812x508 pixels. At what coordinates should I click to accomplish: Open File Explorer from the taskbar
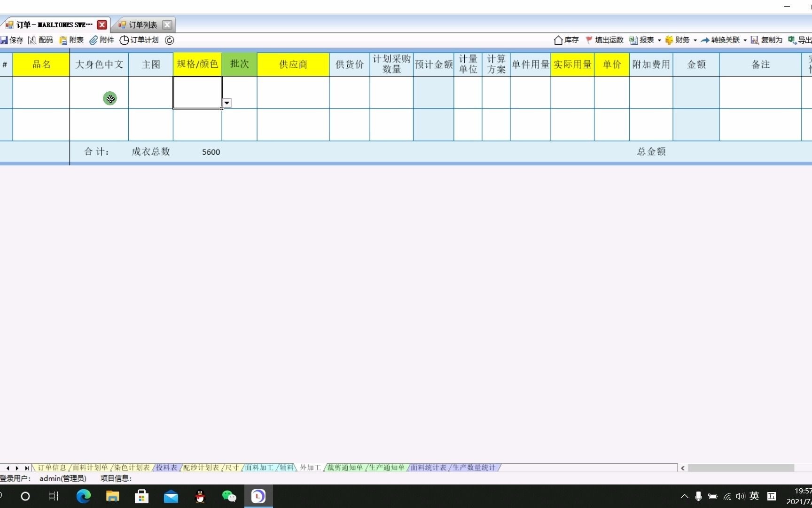112,496
